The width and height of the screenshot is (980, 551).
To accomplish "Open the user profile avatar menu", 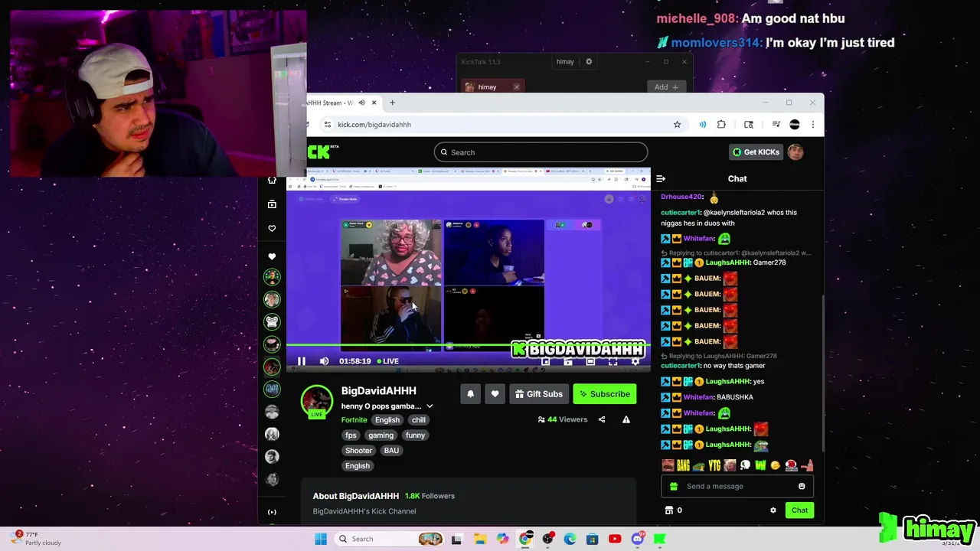I will tap(796, 152).
